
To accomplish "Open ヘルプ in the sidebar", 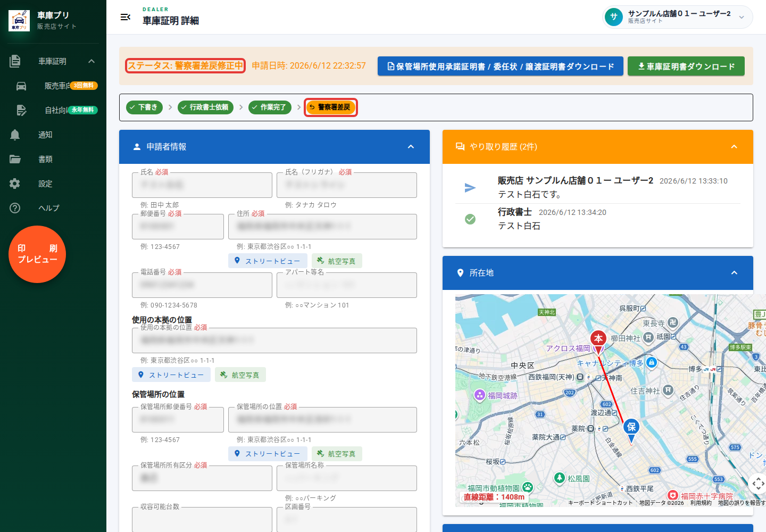I will click(x=53, y=208).
